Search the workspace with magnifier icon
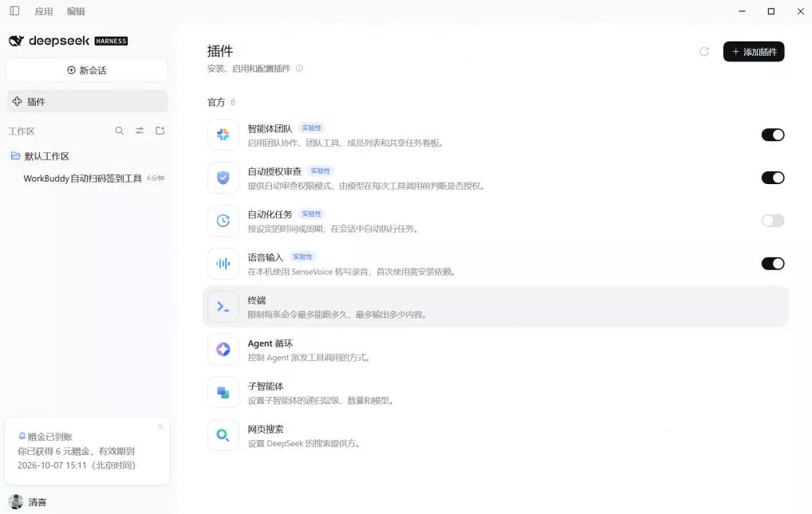The height and width of the screenshot is (514, 812). point(119,131)
